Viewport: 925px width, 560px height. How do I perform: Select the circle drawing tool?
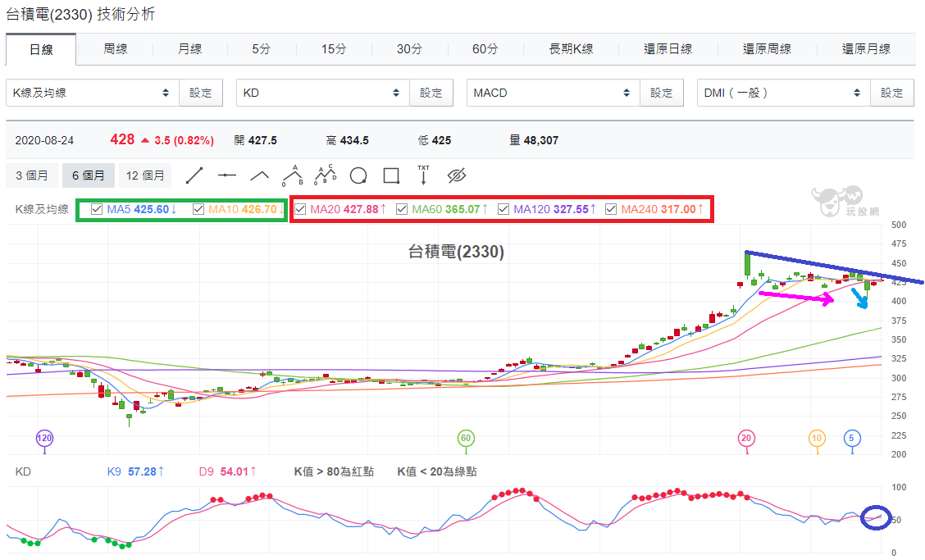click(358, 175)
